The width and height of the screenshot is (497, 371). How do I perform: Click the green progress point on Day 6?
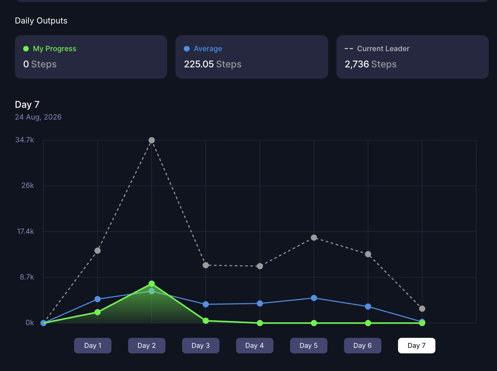368,323
